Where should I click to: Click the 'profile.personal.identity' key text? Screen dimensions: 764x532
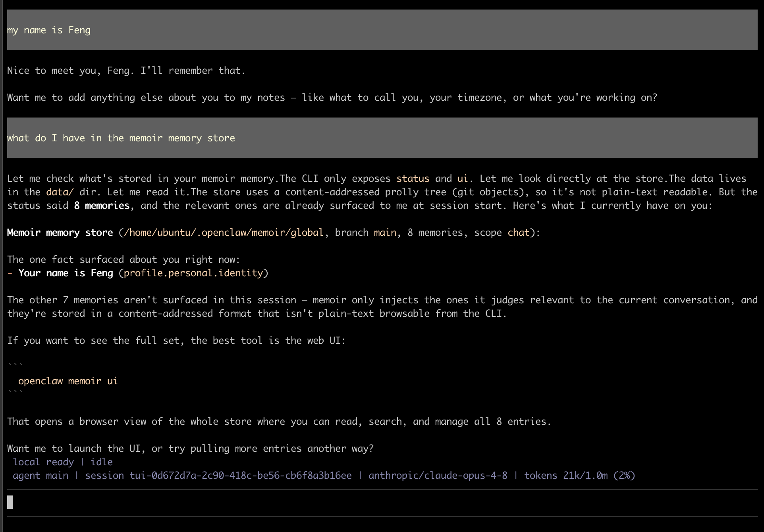193,273
